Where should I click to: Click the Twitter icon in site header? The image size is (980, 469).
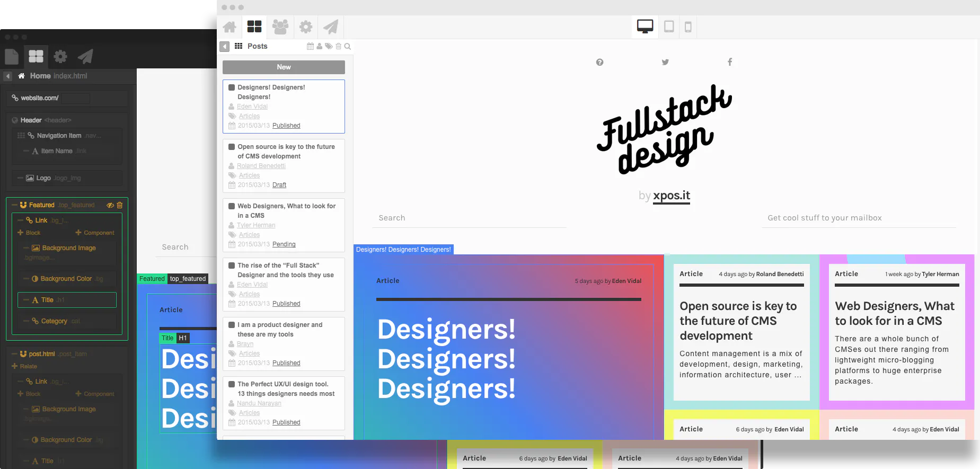point(665,62)
